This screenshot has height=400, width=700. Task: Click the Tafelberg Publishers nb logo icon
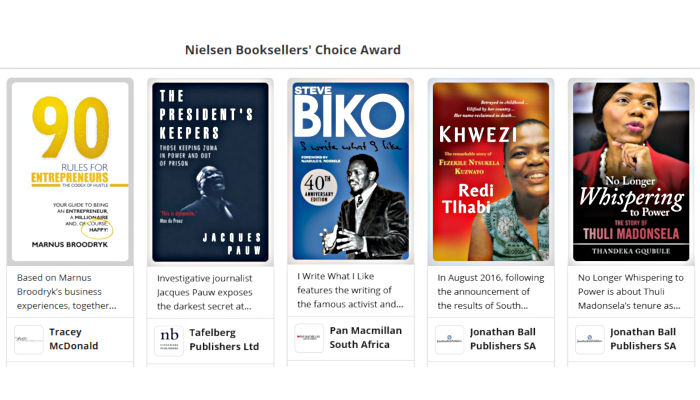[x=169, y=339]
